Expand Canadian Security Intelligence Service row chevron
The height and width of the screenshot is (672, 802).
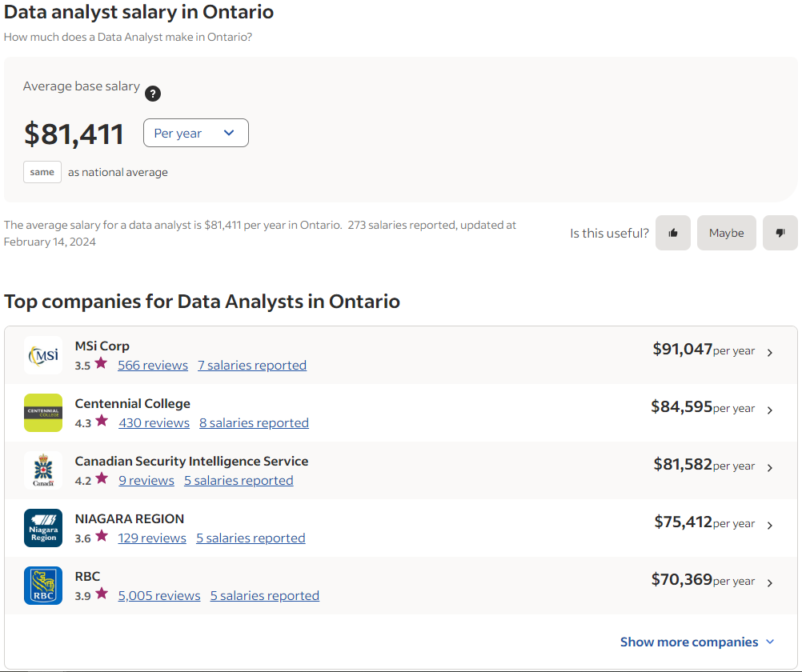click(770, 467)
